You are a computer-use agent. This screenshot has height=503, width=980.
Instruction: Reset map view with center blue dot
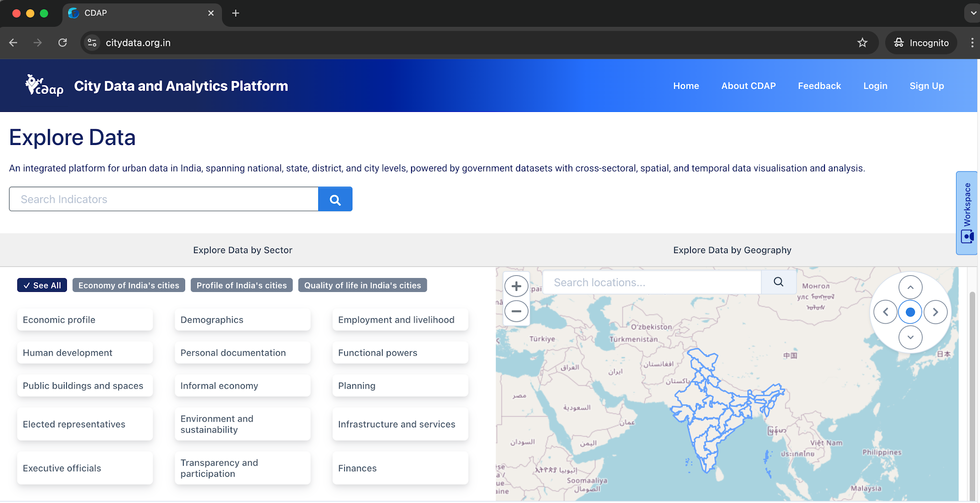[x=910, y=312]
